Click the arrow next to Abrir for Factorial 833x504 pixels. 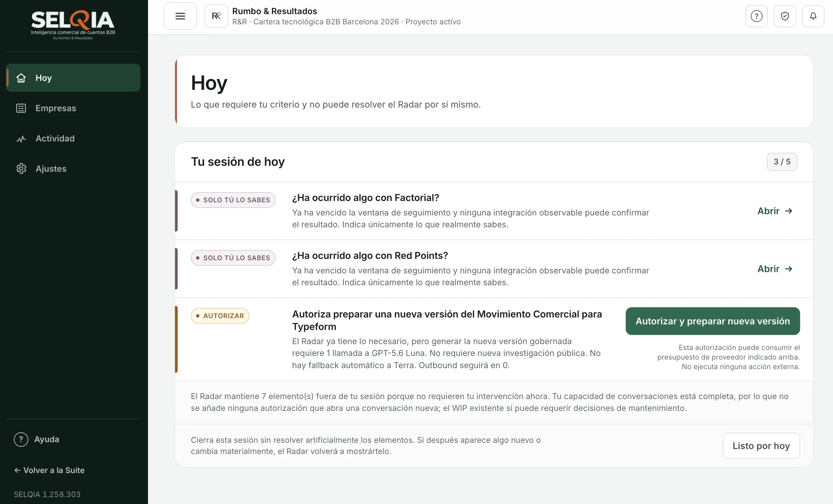click(789, 211)
